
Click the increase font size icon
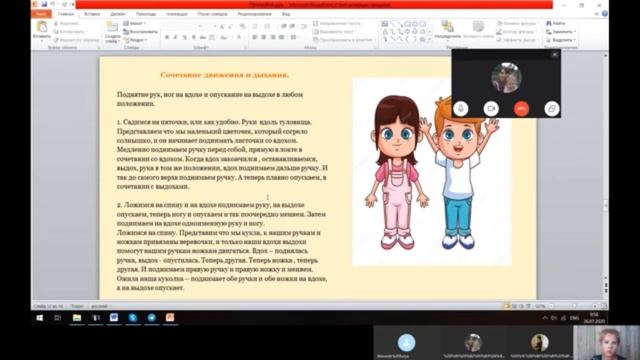click(x=222, y=27)
